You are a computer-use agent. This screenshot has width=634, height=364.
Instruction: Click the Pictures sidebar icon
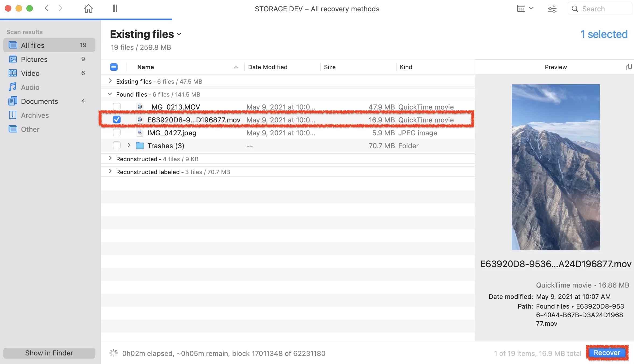coord(13,59)
